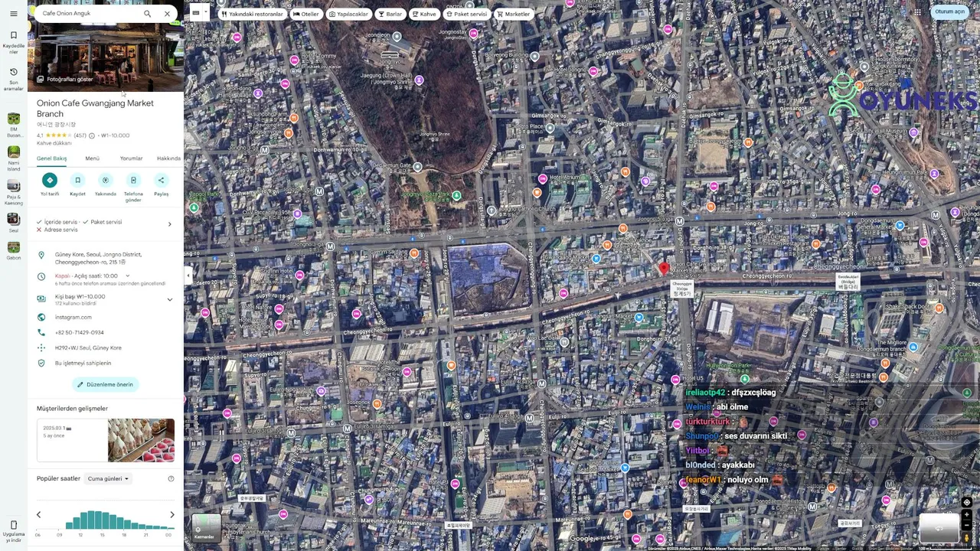Click the Kaydet save icon
980x551 pixels.
coord(77,180)
